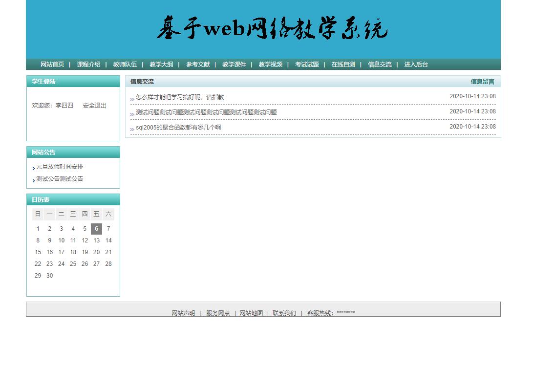This screenshot has height=392, width=533.
Task: Select date 15 on the calendar
Action: click(x=38, y=252)
